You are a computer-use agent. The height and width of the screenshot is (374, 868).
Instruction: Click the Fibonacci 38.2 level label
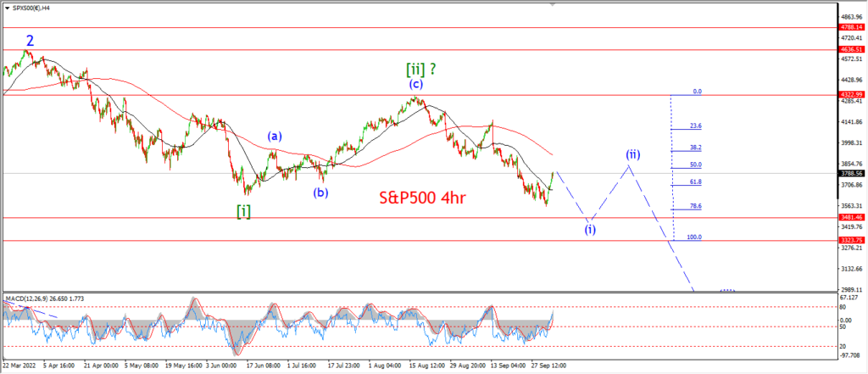(696, 148)
